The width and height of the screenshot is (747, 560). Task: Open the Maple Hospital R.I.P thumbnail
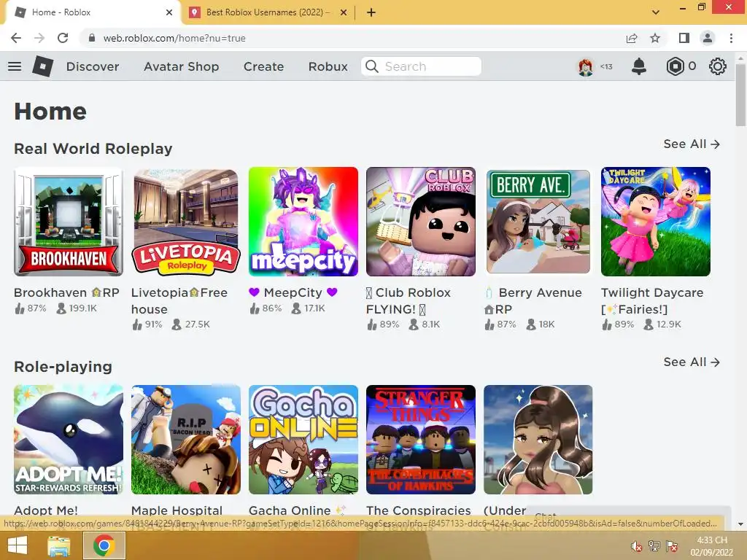coord(186,440)
